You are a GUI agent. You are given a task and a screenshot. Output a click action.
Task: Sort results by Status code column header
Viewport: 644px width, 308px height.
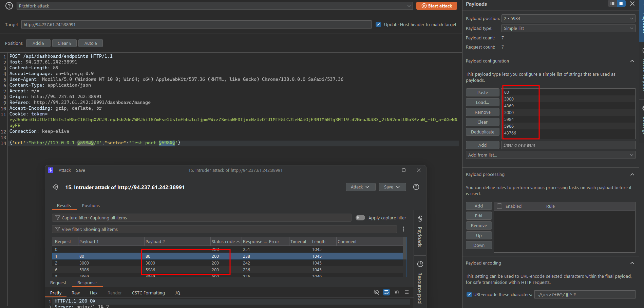coord(226,241)
